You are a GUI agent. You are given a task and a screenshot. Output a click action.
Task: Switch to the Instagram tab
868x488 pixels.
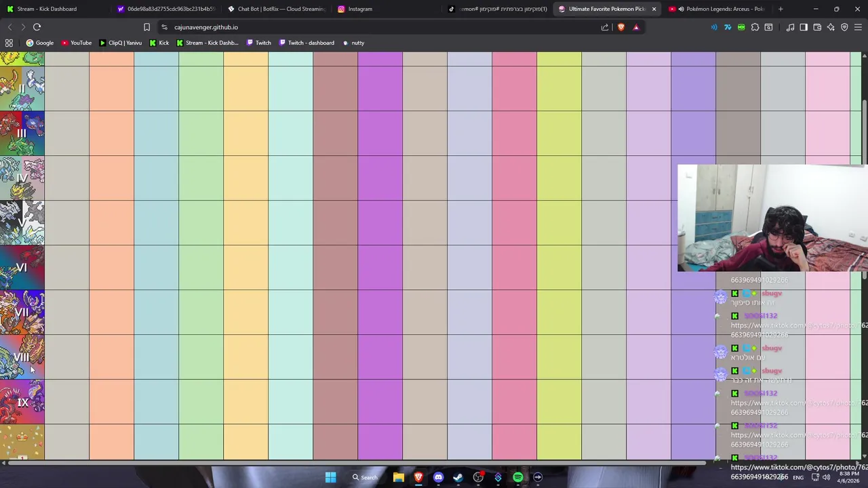coord(387,9)
